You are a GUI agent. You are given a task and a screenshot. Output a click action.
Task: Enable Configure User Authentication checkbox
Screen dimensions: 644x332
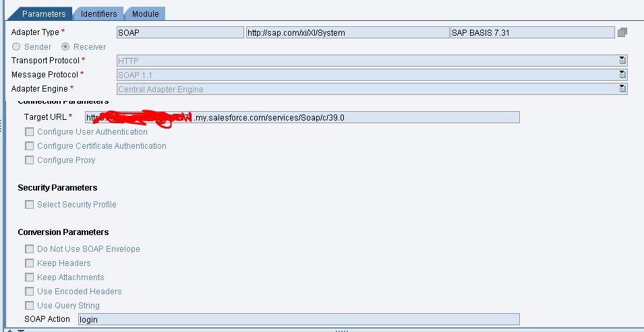click(30, 132)
